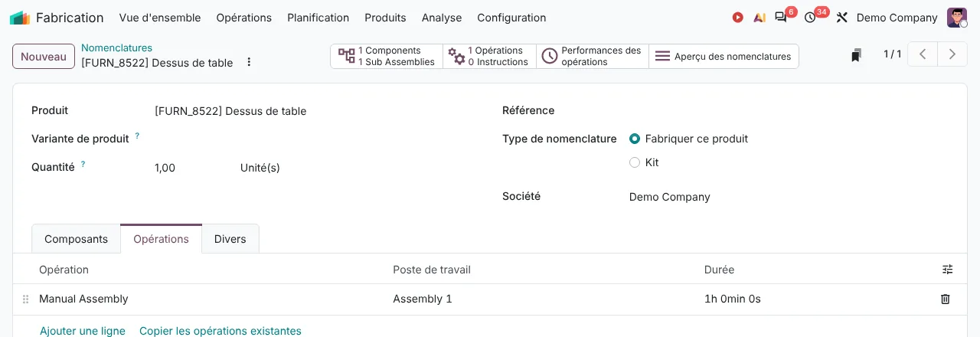The image size is (980, 337).
Task: Open Performances des opérations
Action: point(593,56)
